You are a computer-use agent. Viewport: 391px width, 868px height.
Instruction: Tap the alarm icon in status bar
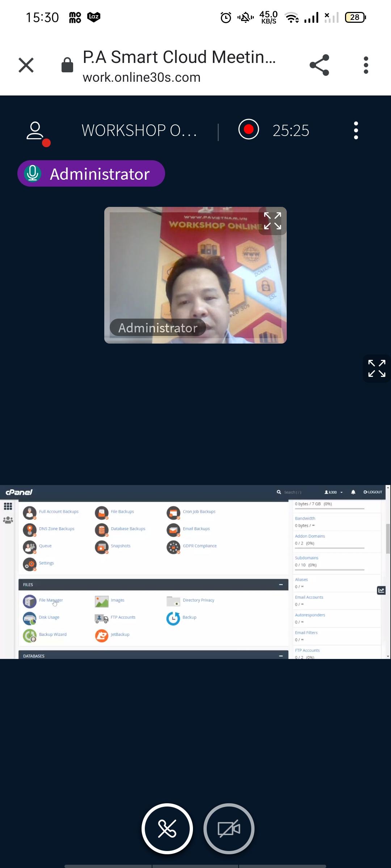[x=226, y=17]
